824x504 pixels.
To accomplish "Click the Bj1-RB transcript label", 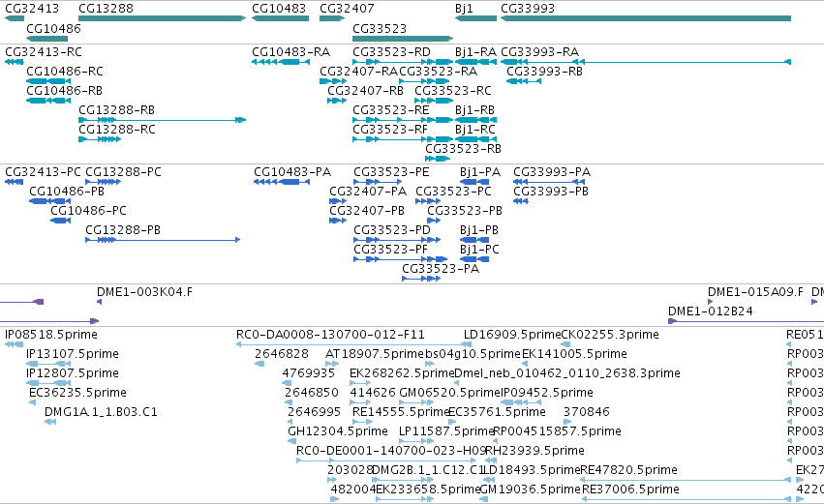I will tap(475, 110).
